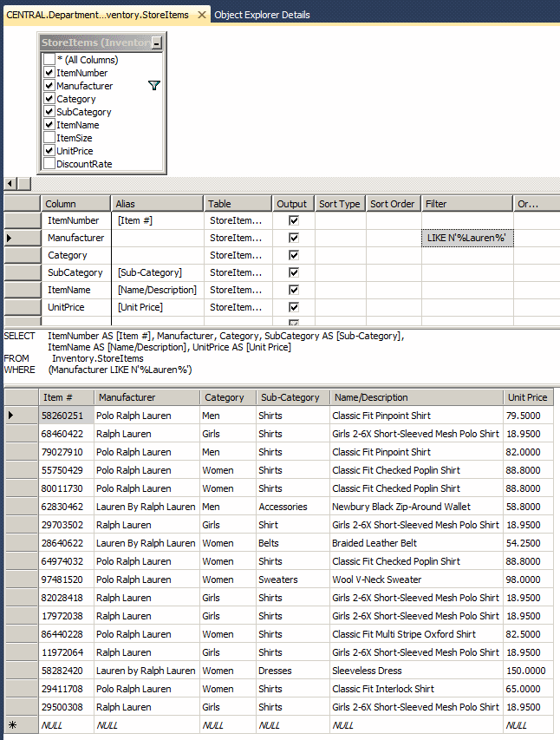
Task: Select the row header for Manufacturer criteria row
Action: (x=23, y=238)
